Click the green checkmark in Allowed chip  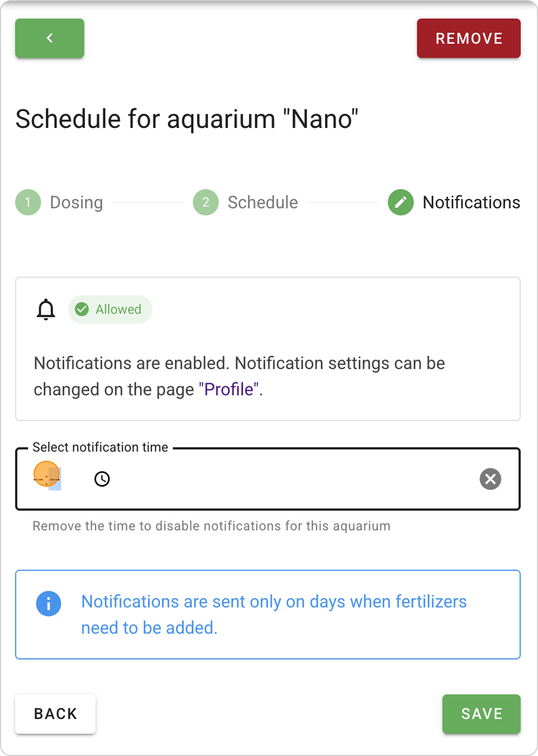click(x=82, y=310)
